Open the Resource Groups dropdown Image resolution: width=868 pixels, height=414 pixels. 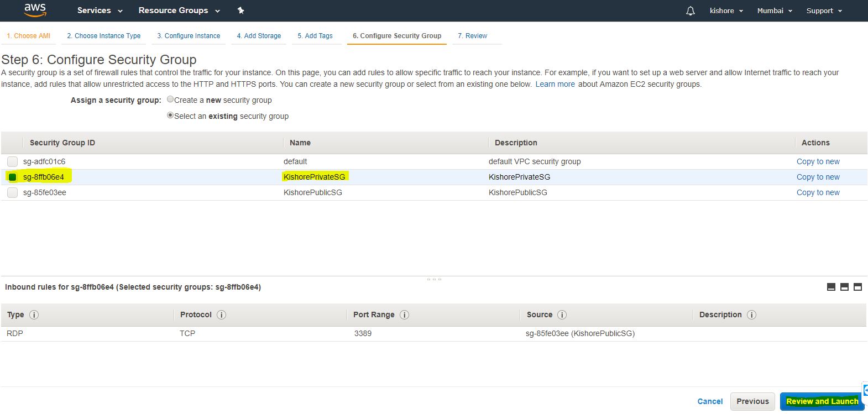pyautogui.click(x=179, y=11)
